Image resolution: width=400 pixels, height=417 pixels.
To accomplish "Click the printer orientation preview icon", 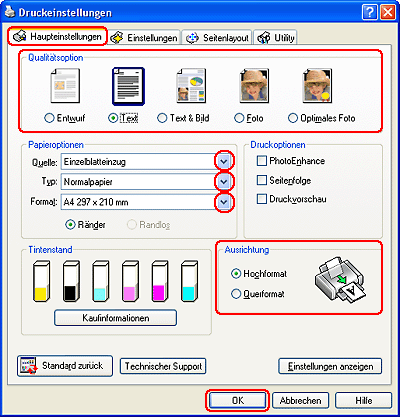I will 340,280.
